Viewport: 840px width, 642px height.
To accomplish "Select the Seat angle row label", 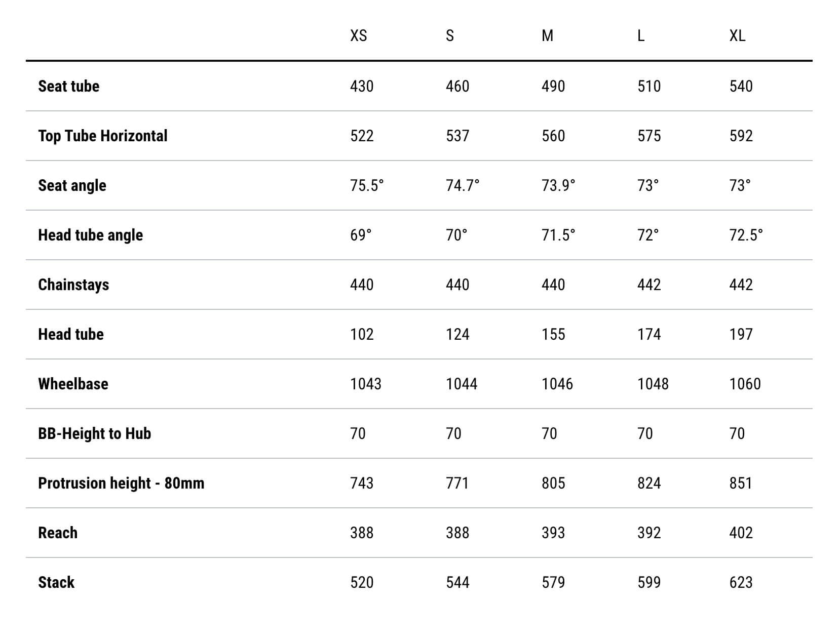I will [x=72, y=186].
